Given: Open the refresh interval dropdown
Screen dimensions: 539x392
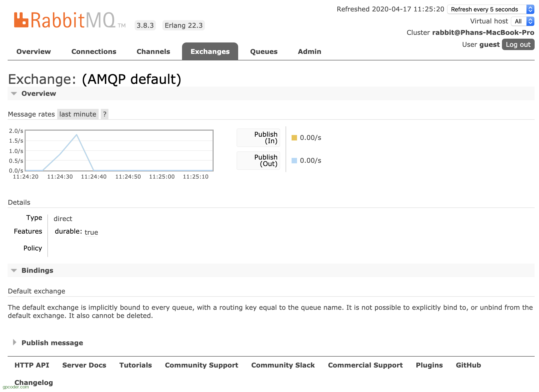Looking at the screenshot, I should point(491,9).
